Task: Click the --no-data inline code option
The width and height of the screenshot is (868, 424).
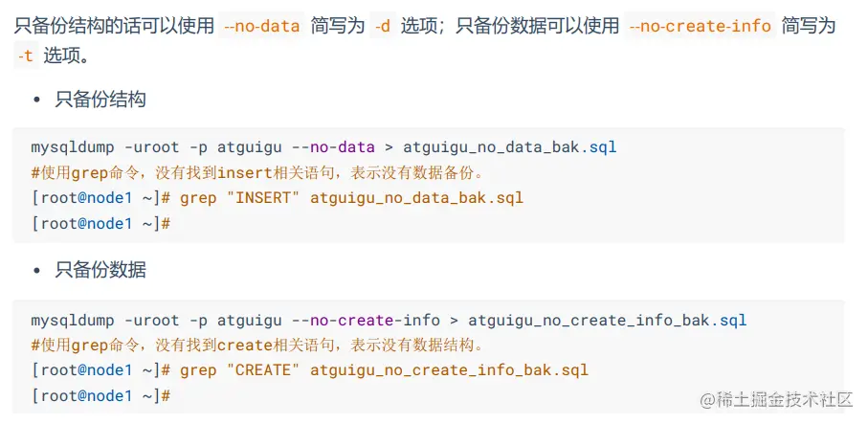Action: click(261, 26)
